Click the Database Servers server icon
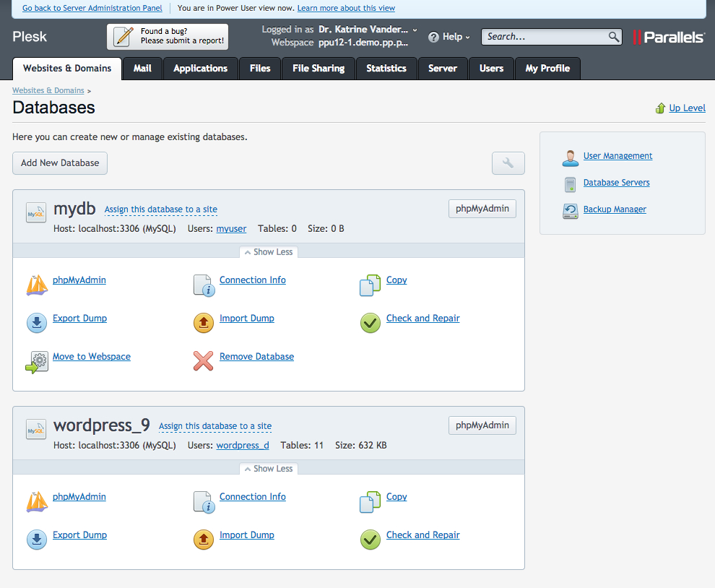 (x=570, y=184)
